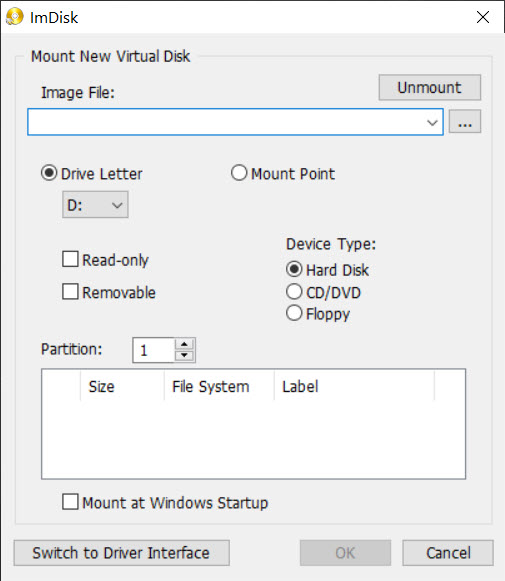Enable Mount at Windows Startup
505x581 pixels.
tap(70, 502)
